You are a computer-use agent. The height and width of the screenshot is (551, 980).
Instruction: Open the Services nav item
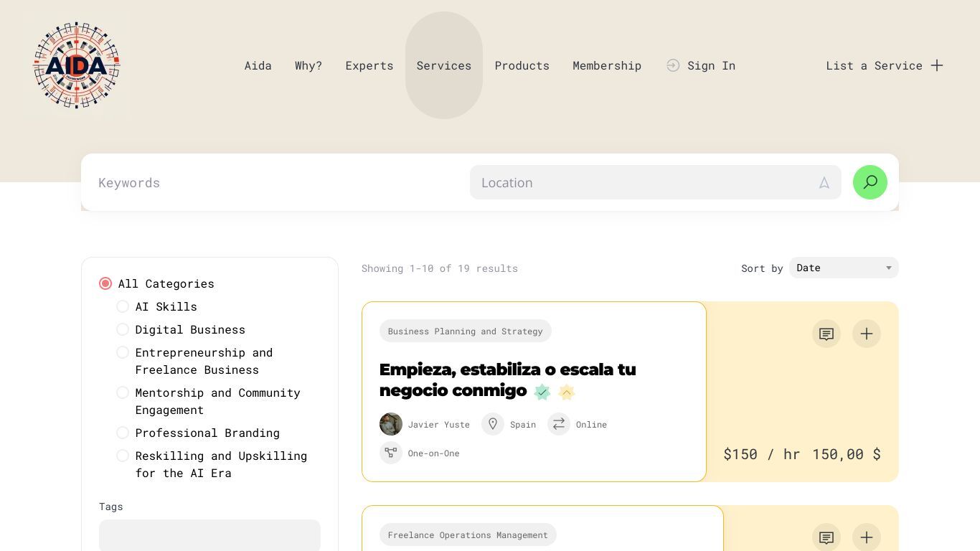click(444, 65)
